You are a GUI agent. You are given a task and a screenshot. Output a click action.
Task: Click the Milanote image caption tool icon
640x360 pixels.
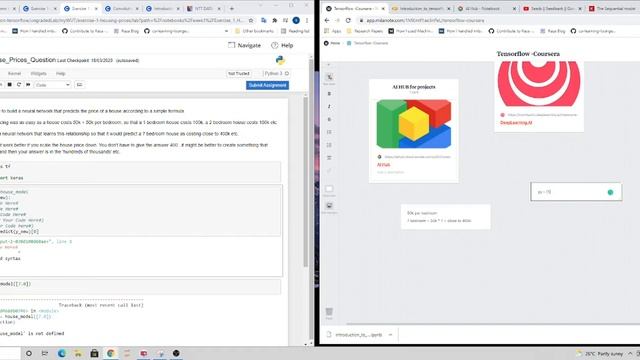(x=329, y=205)
